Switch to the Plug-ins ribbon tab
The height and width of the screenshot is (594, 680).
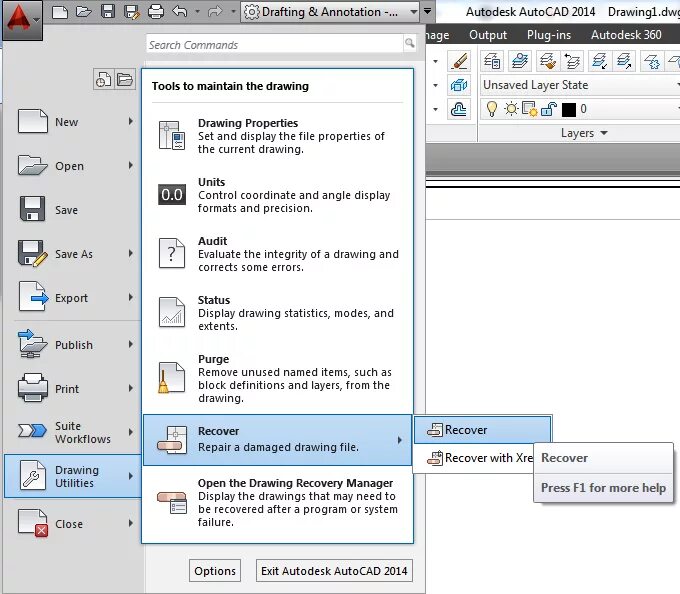[x=549, y=35]
